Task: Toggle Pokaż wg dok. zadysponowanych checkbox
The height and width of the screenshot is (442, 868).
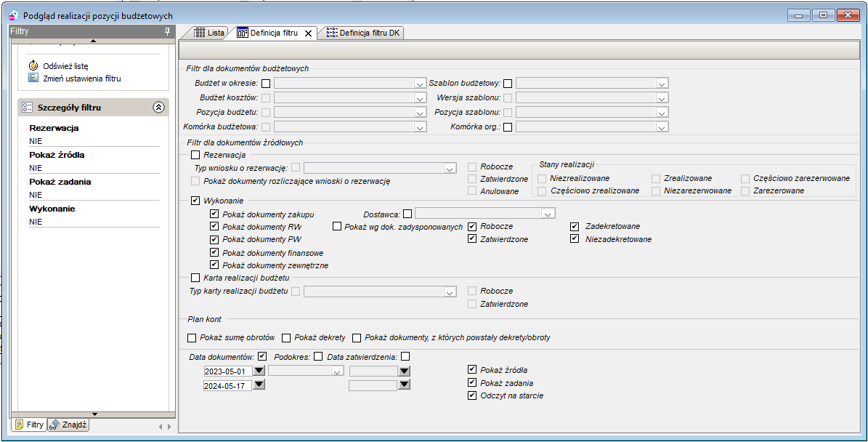Action: click(336, 226)
